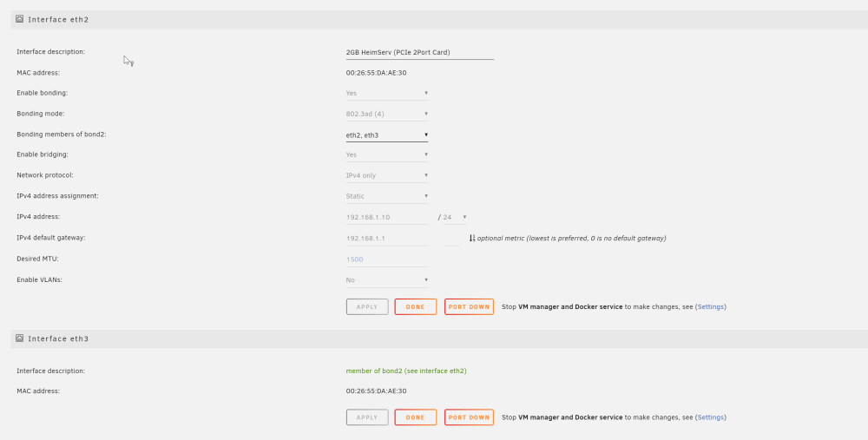Click the 'Interface eth2' header title

[58, 19]
